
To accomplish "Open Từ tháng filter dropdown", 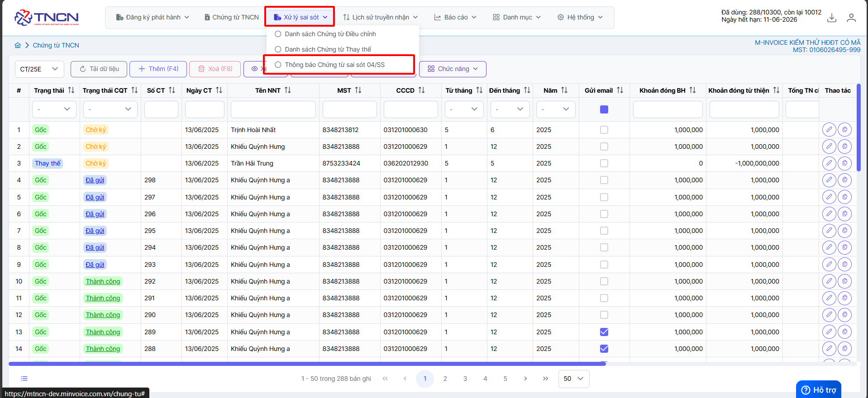I will coord(464,109).
